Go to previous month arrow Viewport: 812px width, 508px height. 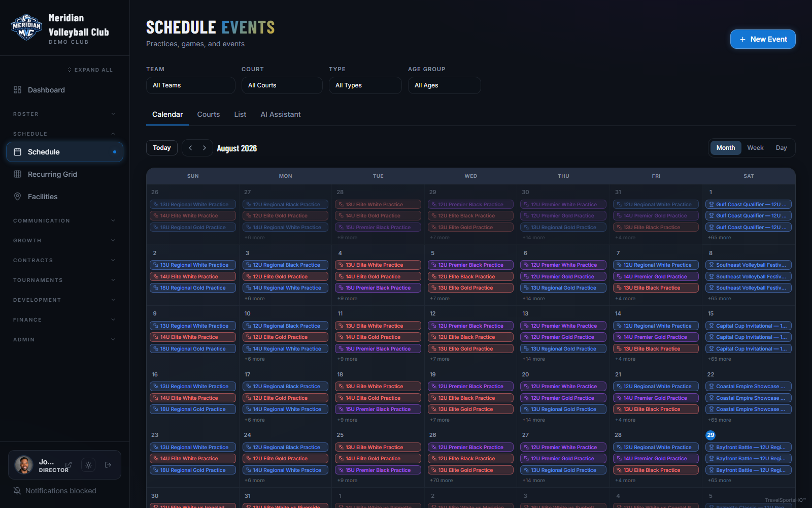[190, 148]
